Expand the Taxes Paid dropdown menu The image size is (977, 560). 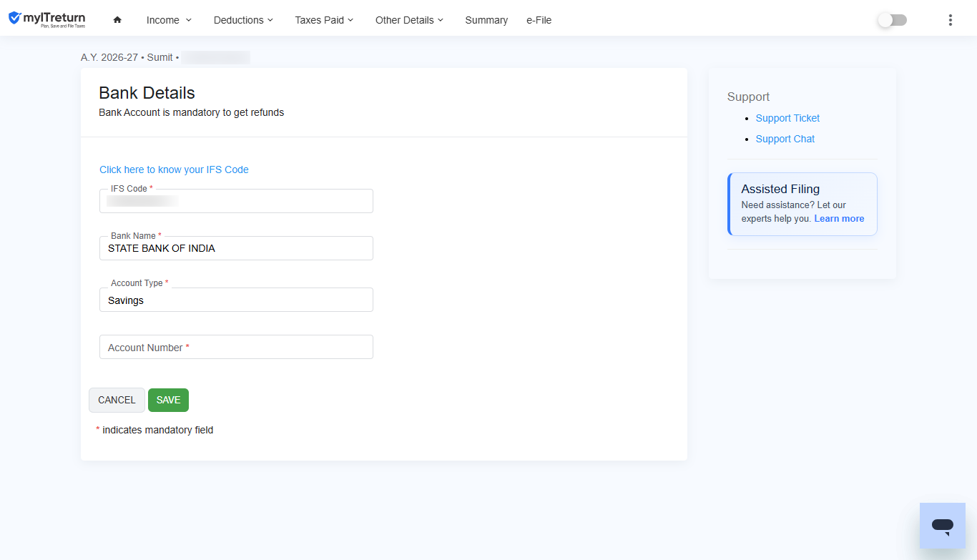[324, 20]
